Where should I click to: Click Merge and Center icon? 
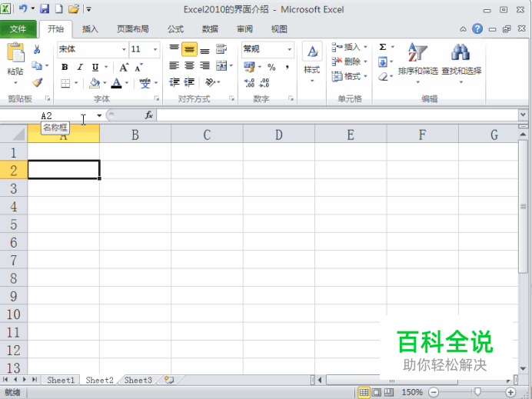pos(221,65)
